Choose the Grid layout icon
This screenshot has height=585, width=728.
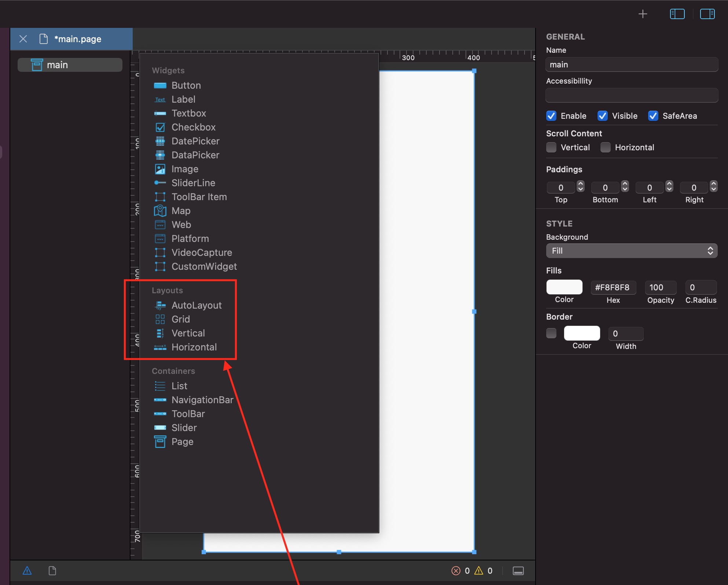[160, 319]
